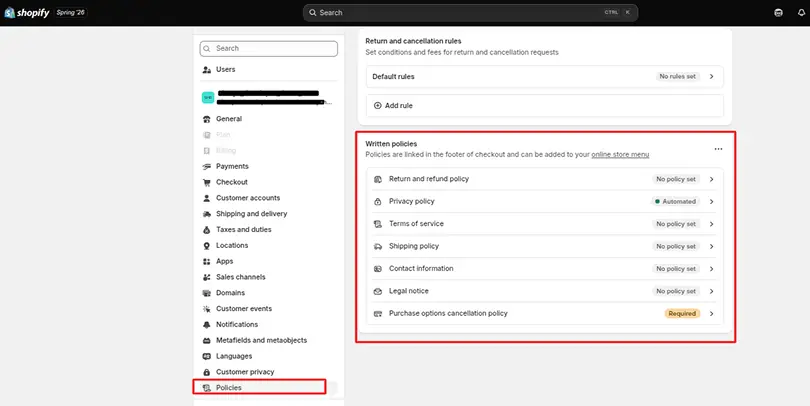Click the Users icon in sidebar
This screenshot has height=406, width=810.
pyautogui.click(x=207, y=69)
